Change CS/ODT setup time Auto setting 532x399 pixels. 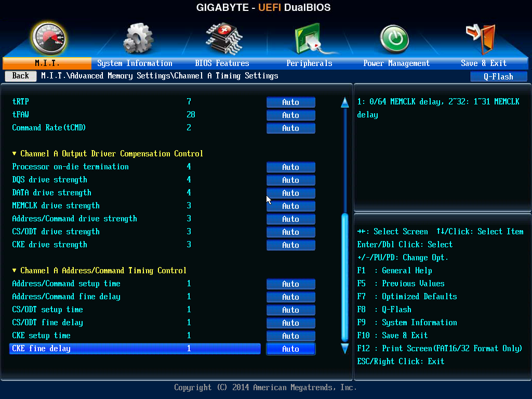click(x=291, y=310)
